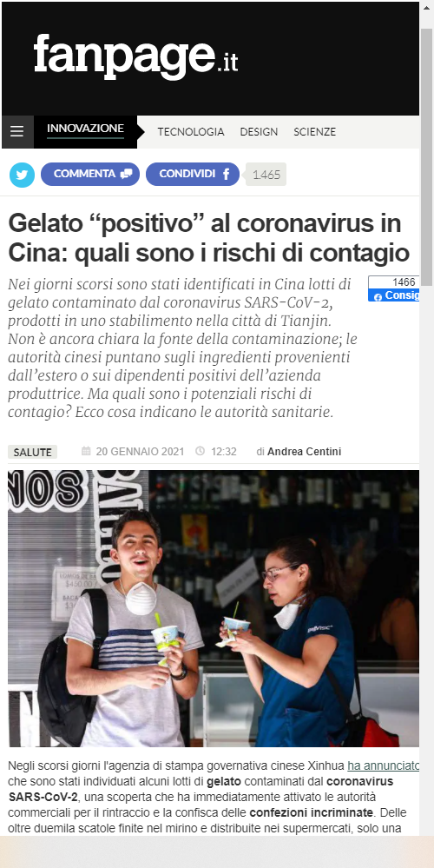Select the Design menu item
This screenshot has width=434, height=868.
[259, 132]
